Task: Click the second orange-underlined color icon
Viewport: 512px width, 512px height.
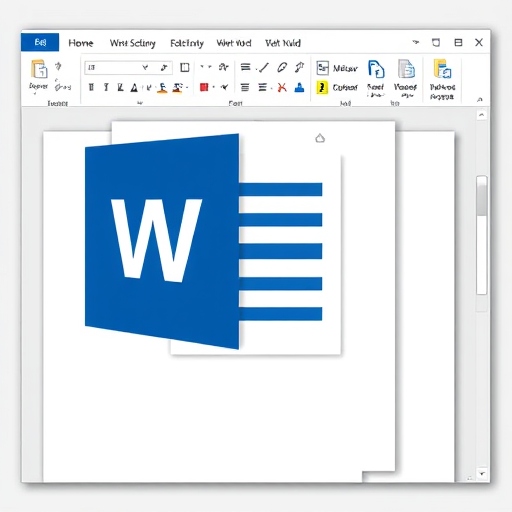Action: point(177,88)
